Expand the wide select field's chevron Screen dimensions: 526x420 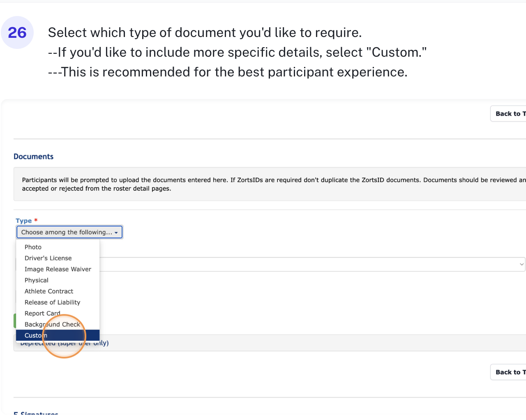521,264
